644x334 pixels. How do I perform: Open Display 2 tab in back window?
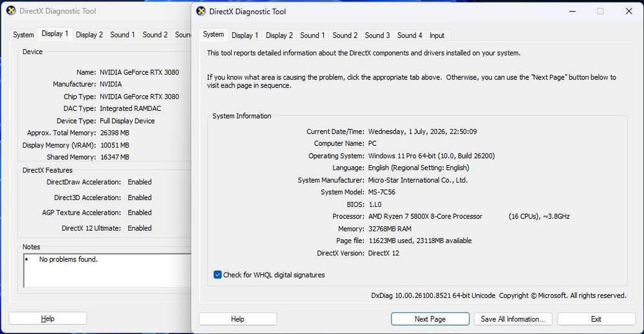pyautogui.click(x=90, y=35)
